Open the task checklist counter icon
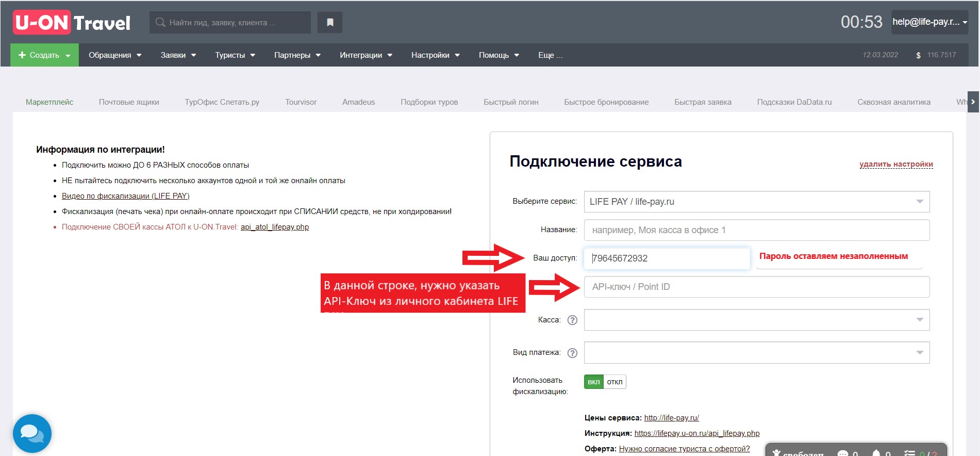 click(909, 454)
